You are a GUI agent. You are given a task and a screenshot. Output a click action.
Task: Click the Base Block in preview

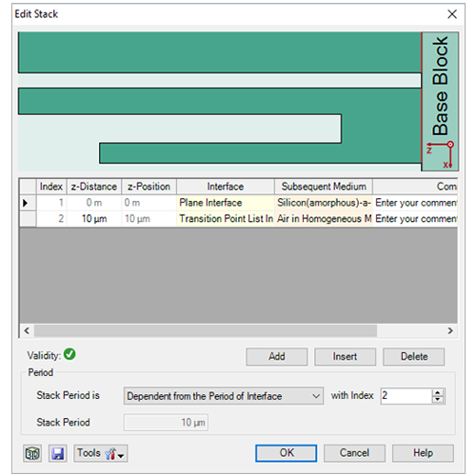[x=440, y=102]
